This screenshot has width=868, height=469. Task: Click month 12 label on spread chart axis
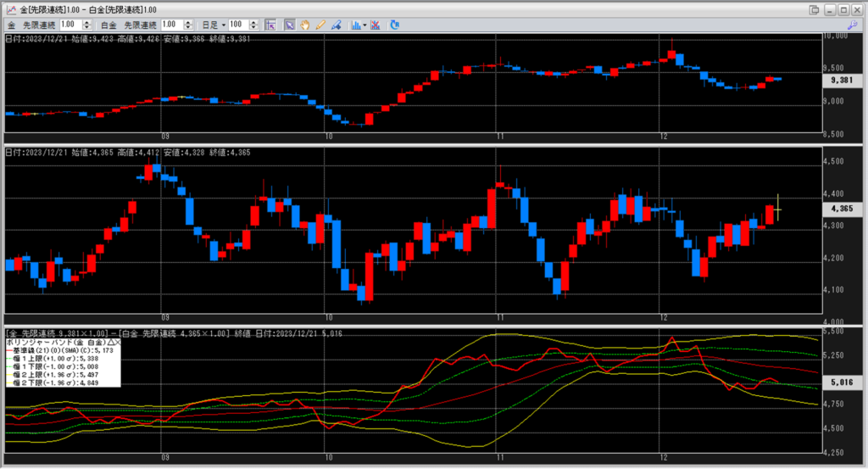(x=664, y=457)
